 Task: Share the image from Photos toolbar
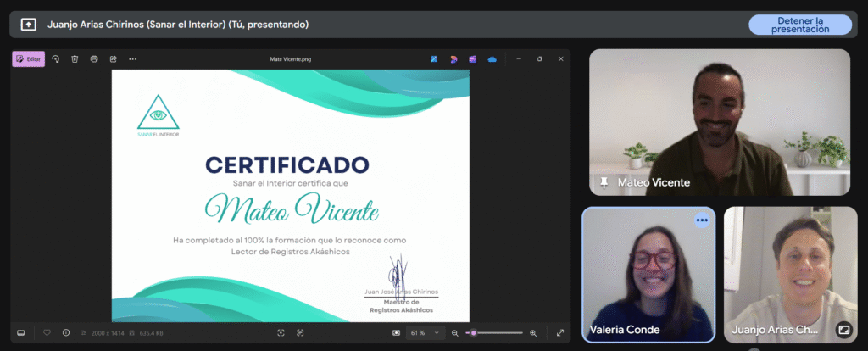(x=114, y=58)
